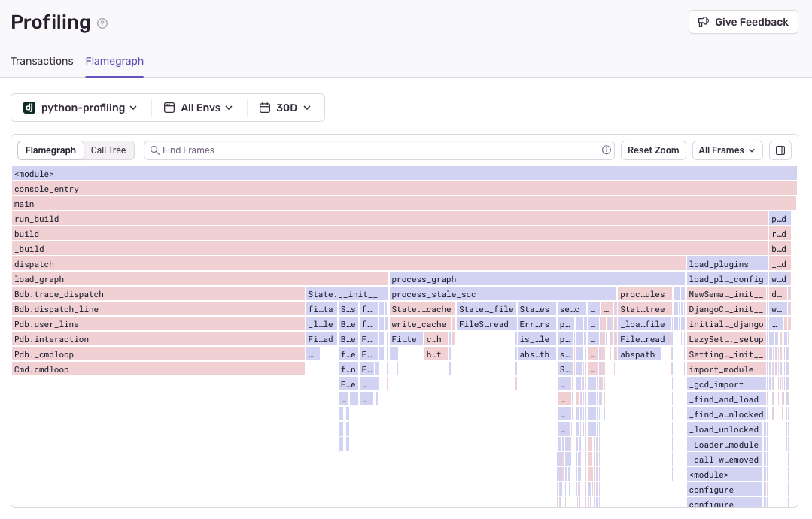Viewport: 812px width, 519px height.
Task: Select the _load_unlocked frame
Action: [725, 429]
